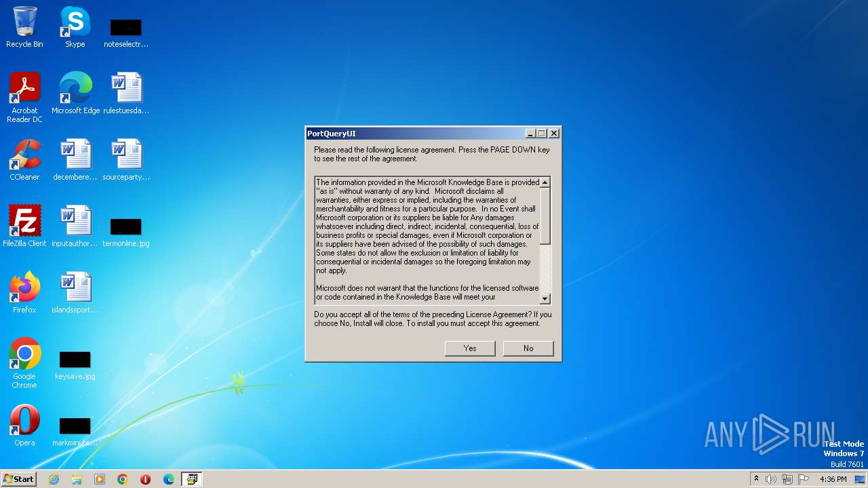The height and width of the screenshot is (488, 868).
Task: Select the noteselectr file icon
Action: click(126, 33)
